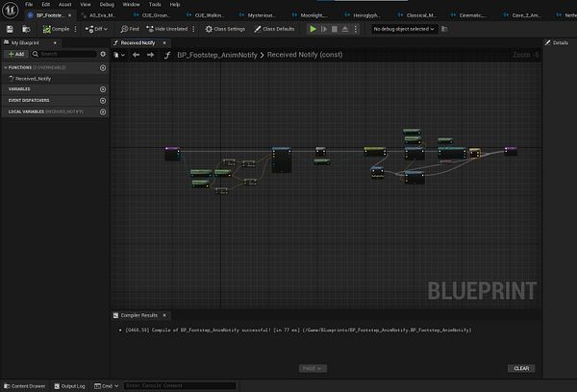Click the Eject icon

pos(345,29)
